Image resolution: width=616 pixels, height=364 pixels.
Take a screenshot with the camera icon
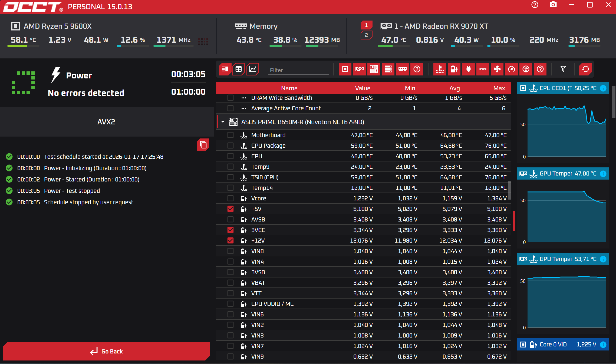point(553,5)
